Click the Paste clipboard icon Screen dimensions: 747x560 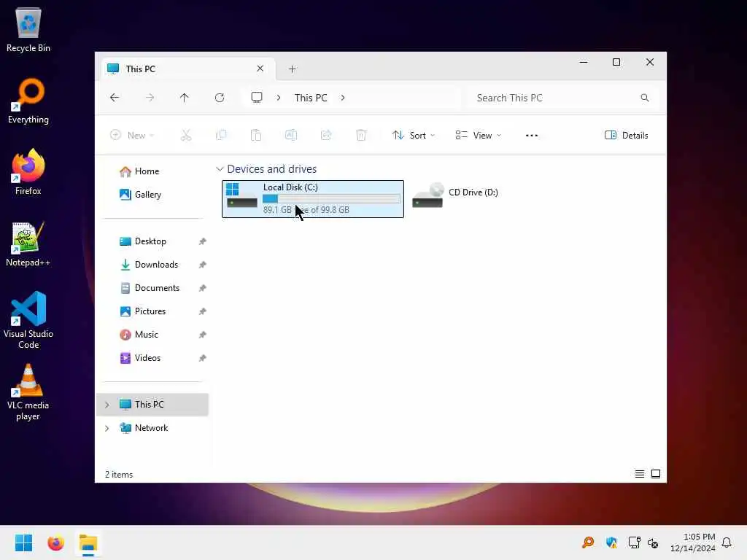coord(256,135)
